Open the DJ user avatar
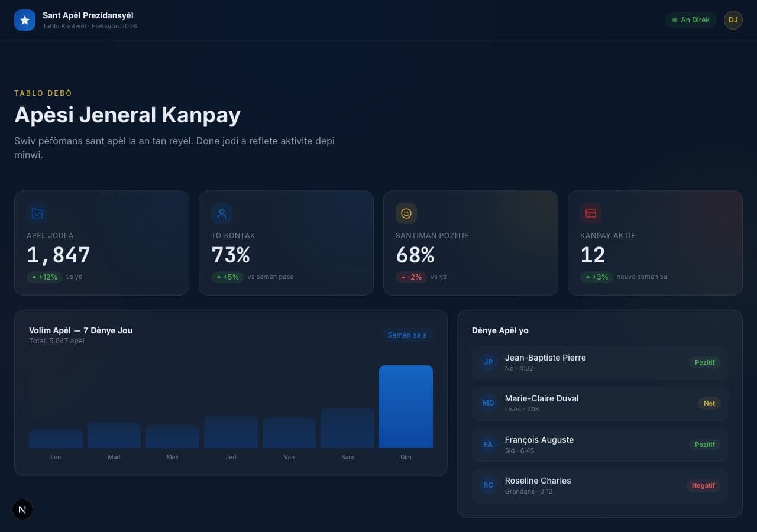 point(733,20)
